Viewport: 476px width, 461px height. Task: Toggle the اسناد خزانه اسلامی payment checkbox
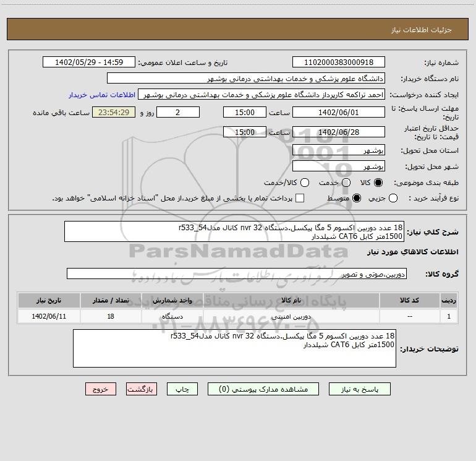point(300,198)
